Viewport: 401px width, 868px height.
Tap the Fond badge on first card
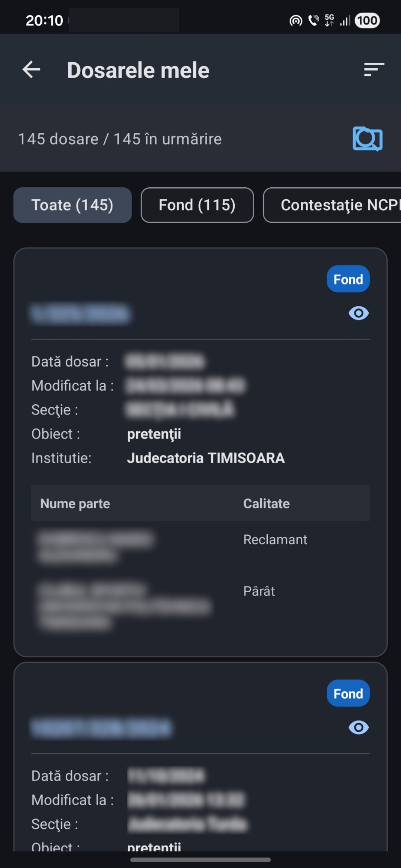tap(348, 279)
